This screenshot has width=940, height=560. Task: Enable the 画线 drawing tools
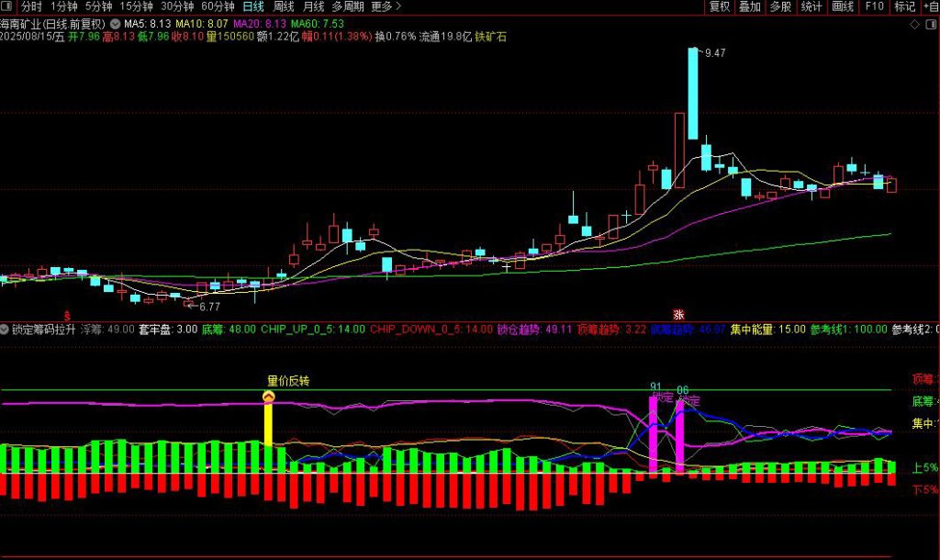843,6
